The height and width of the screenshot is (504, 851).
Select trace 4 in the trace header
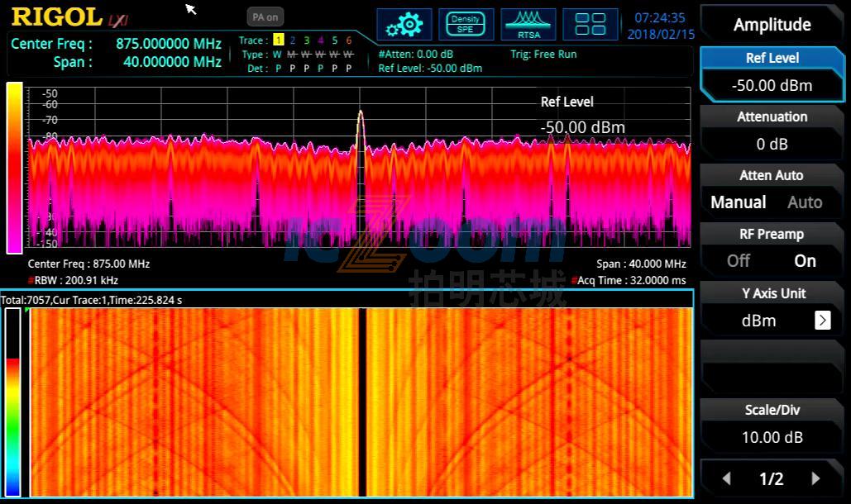click(321, 40)
